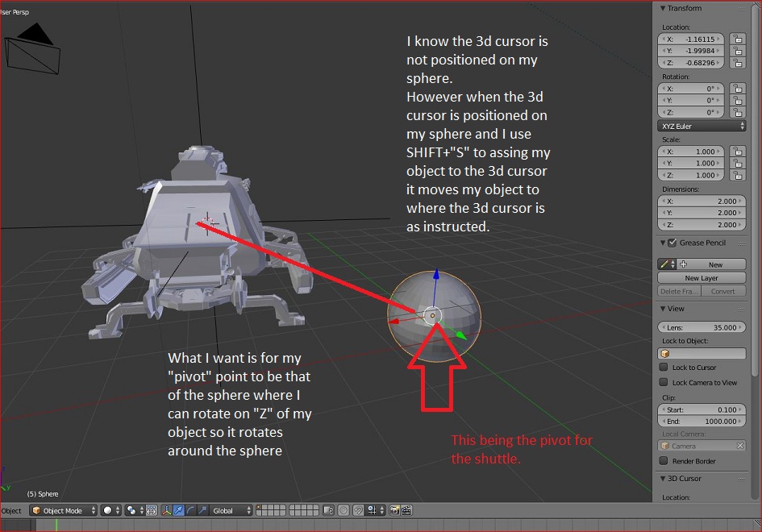Select the scale manipulator icon
This screenshot has height=532, width=762.
click(x=202, y=510)
